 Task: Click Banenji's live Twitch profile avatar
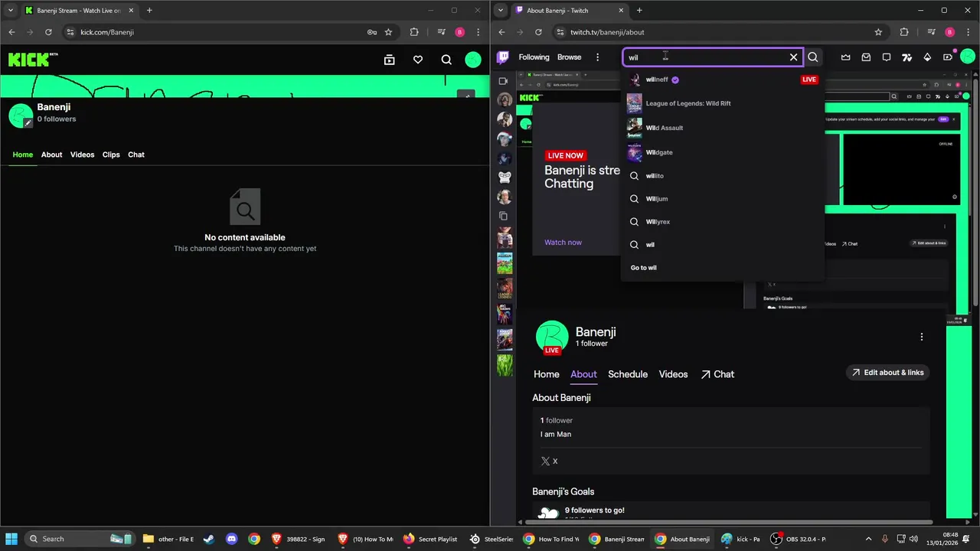[x=552, y=337]
